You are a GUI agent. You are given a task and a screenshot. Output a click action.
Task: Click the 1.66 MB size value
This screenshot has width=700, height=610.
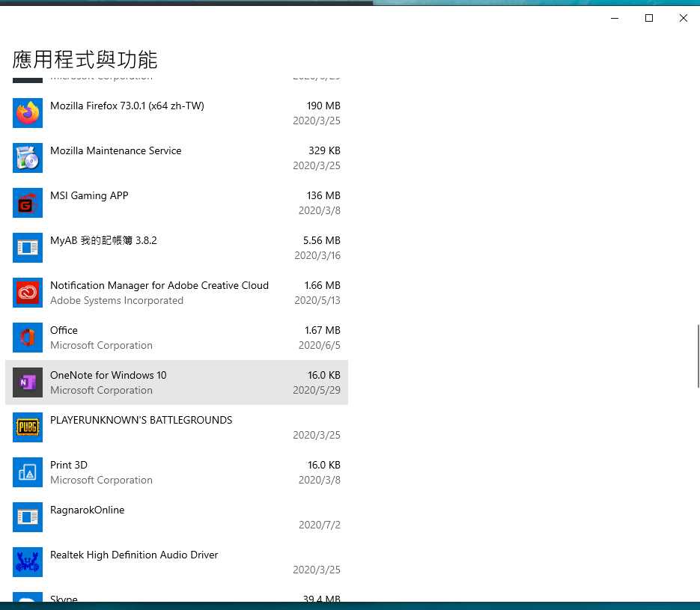pos(323,286)
